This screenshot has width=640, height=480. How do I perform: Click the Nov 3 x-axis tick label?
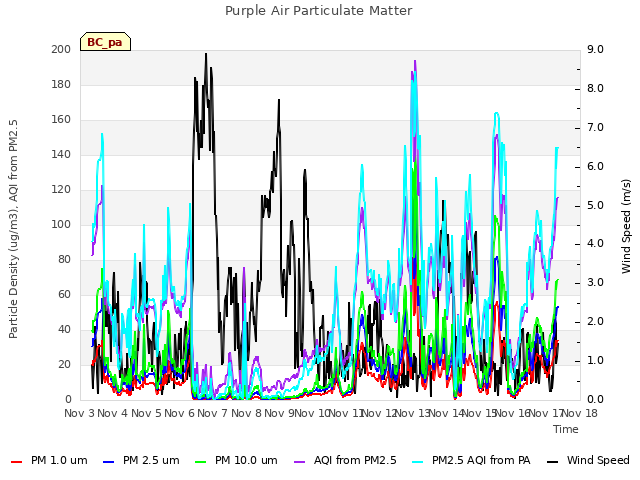click(x=79, y=413)
